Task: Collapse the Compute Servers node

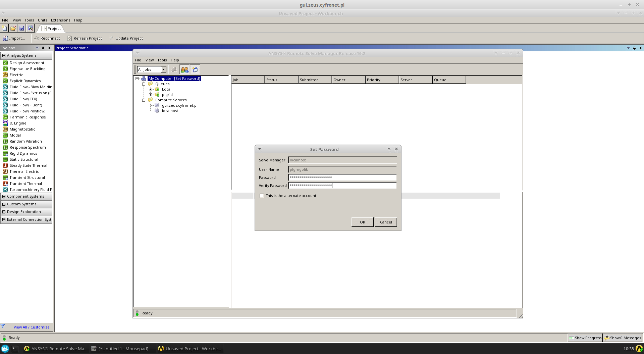Action: point(144,100)
